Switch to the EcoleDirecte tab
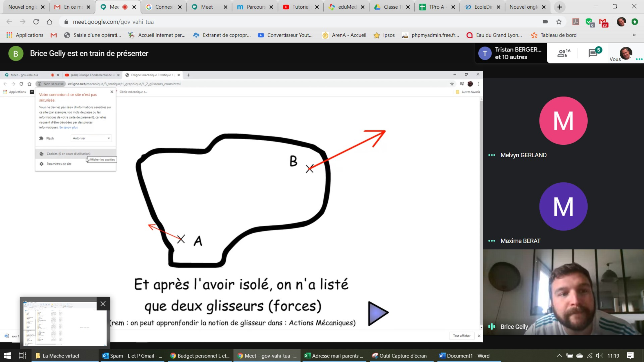Viewport: 644px width, 362px height. point(483,7)
